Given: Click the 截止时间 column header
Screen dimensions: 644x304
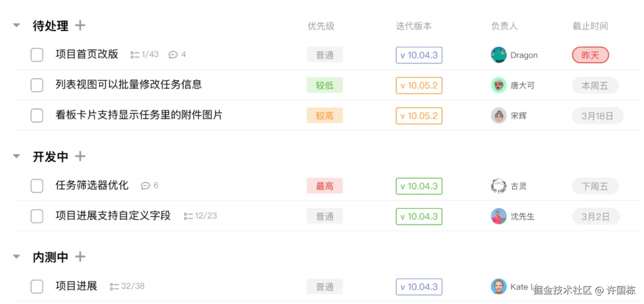Looking at the screenshot, I should 590,26.
